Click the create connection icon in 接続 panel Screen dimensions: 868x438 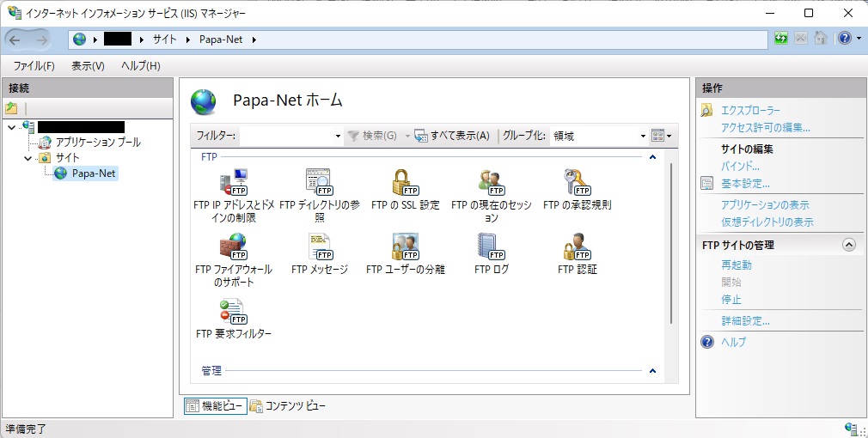(11, 108)
